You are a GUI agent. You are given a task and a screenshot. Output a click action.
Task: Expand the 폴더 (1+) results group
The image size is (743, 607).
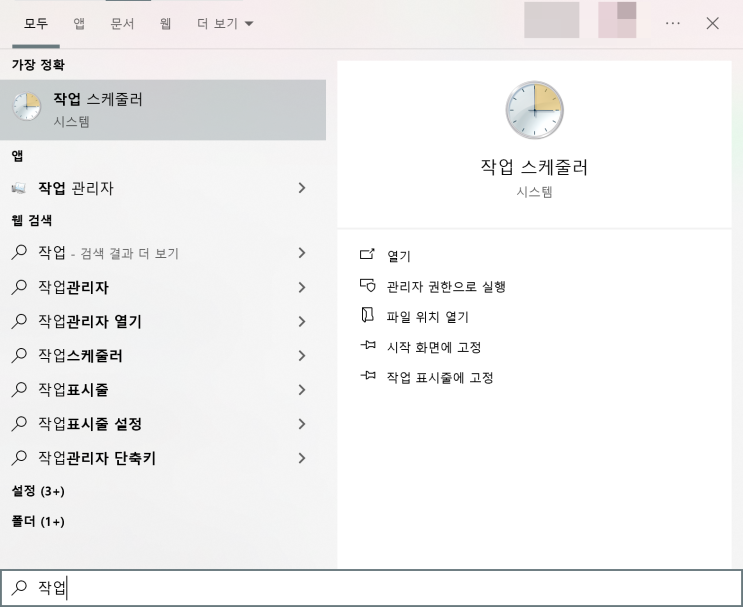pyautogui.click(x=38, y=521)
